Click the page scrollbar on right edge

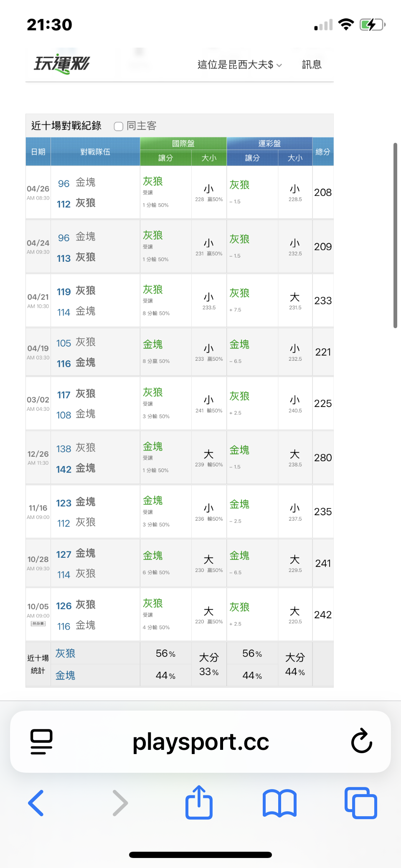click(395, 235)
